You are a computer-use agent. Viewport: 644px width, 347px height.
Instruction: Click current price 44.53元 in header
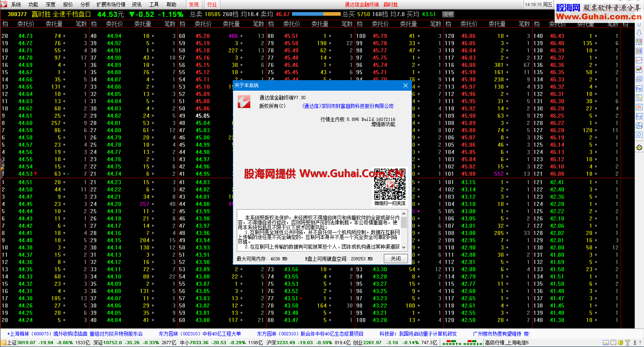coord(110,14)
